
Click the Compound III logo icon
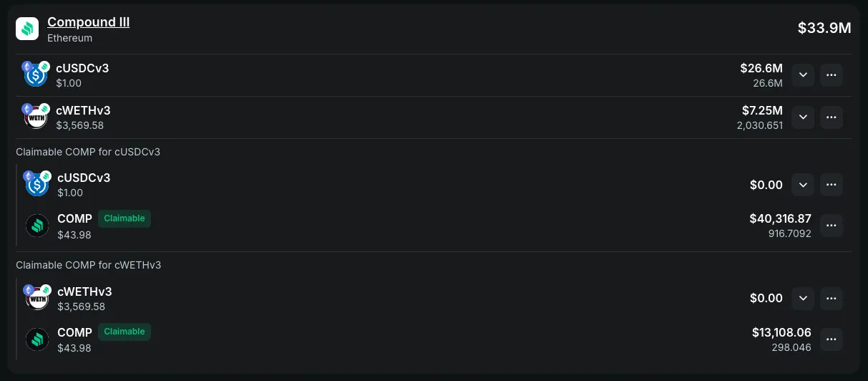27,29
